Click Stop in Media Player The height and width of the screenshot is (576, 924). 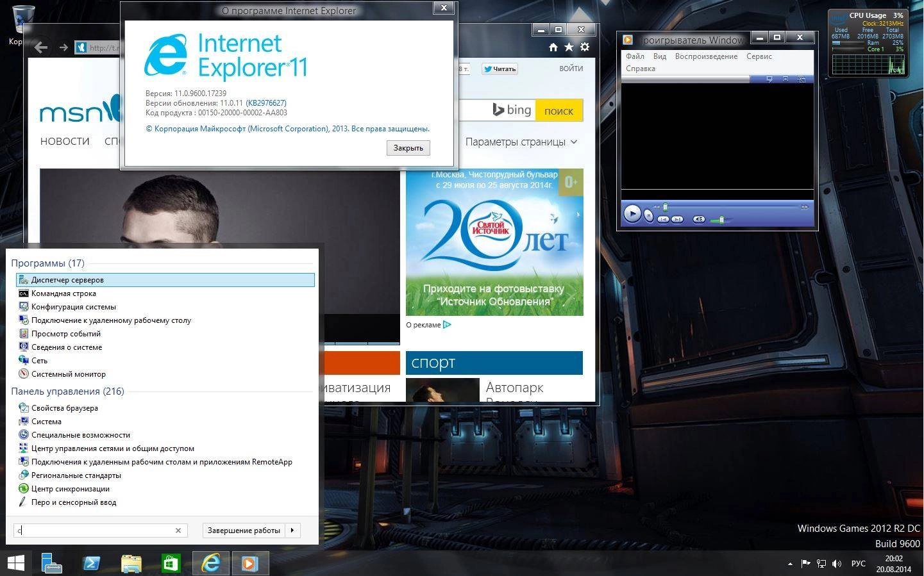(x=648, y=216)
